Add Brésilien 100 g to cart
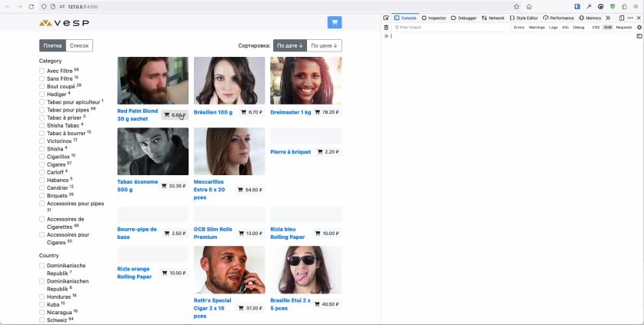The width and height of the screenshot is (644, 325). (252, 112)
